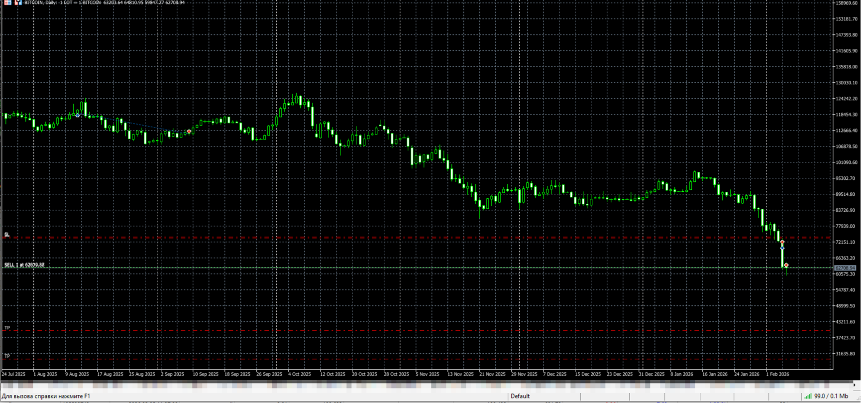Click the 31 Dec 2025 date label
868x403 pixels.
[x=651, y=374]
